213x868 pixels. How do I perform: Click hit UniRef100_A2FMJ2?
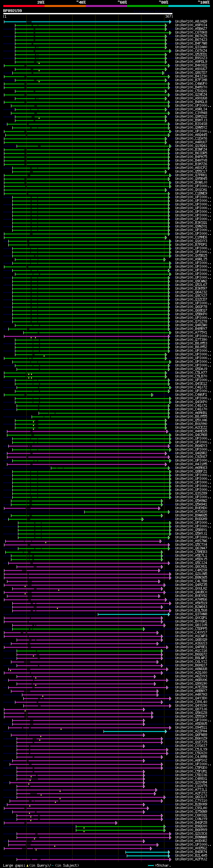(191, 859)
